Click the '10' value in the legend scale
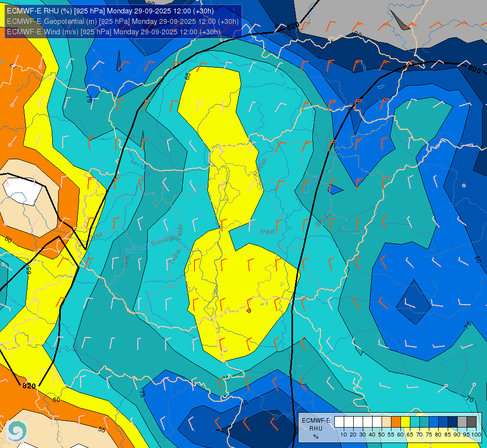This screenshot has width=487, height=448. (344, 435)
